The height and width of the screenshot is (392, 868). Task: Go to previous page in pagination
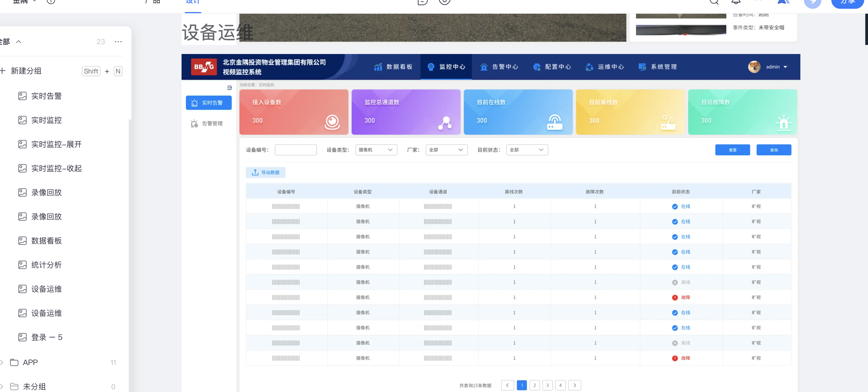point(507,385)
